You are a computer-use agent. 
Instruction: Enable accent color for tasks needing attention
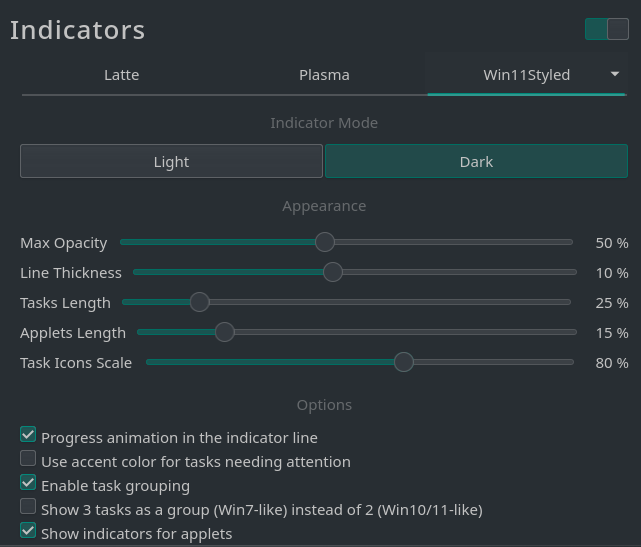(28, 458)
